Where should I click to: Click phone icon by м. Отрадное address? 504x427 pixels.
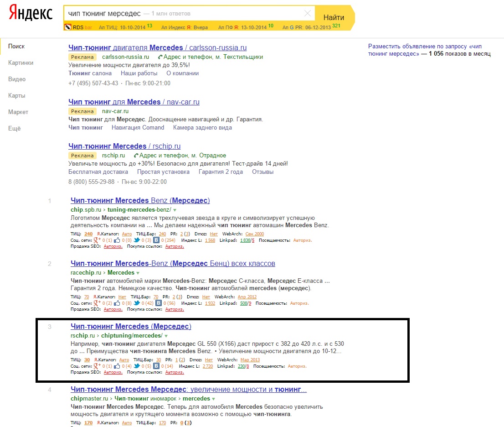coord(136,156)
